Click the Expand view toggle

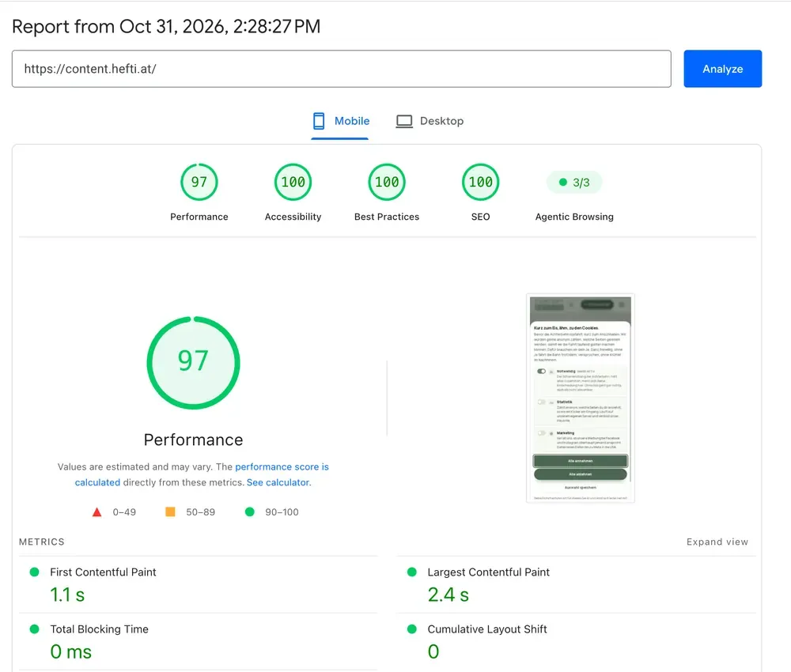click(717, 542)
